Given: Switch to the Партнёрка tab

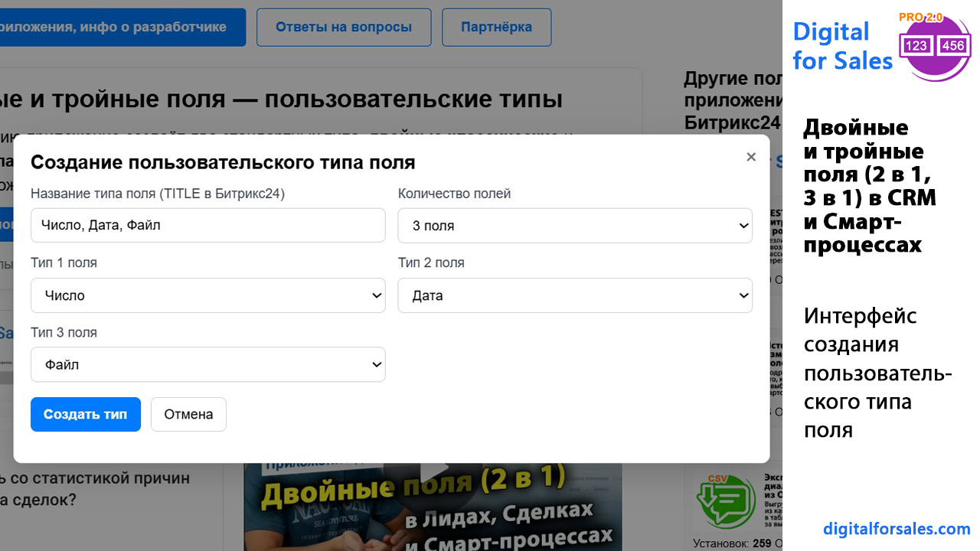Looking at the screenshot, I should click(496, 28).
